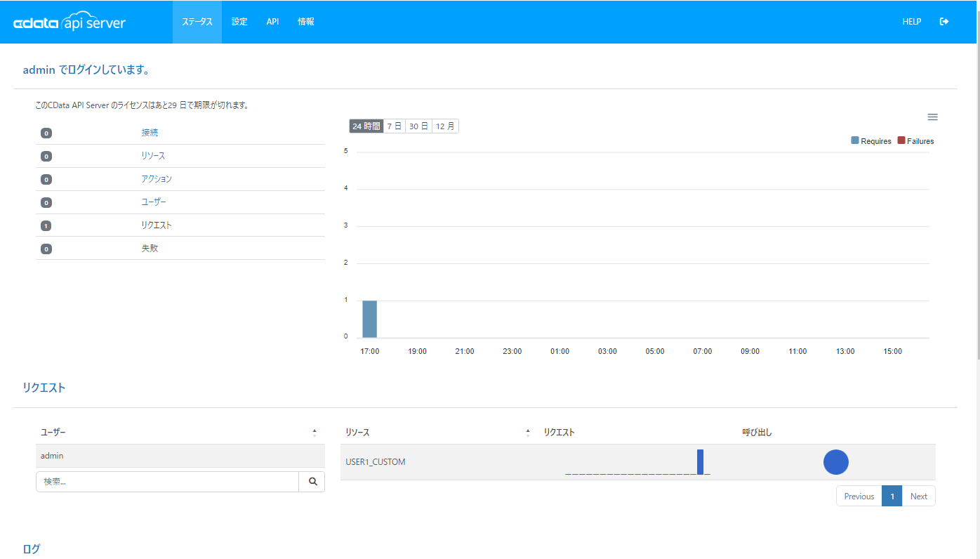Go to Previous page
The image size is (980, 559).
point(859,496)
